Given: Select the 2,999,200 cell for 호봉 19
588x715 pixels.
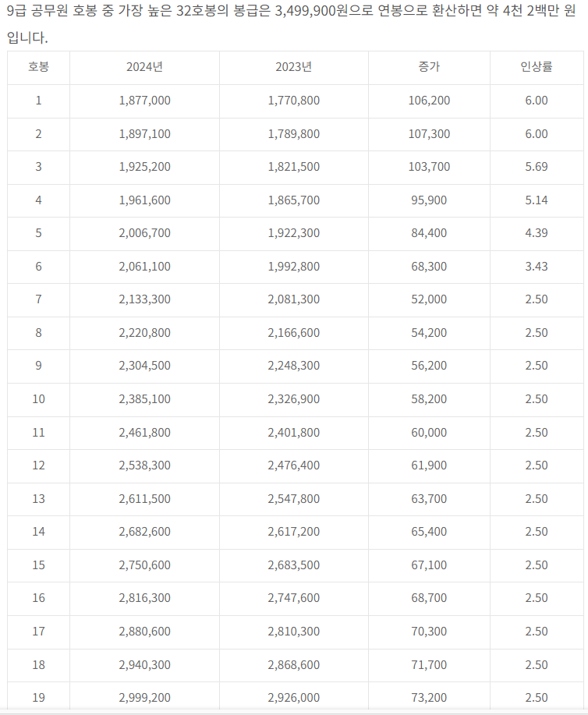Looking at the screenshot, I should [x=145, y=697].
